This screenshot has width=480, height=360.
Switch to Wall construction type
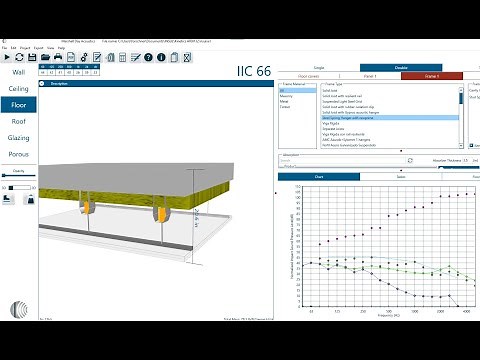pos(19,72)
